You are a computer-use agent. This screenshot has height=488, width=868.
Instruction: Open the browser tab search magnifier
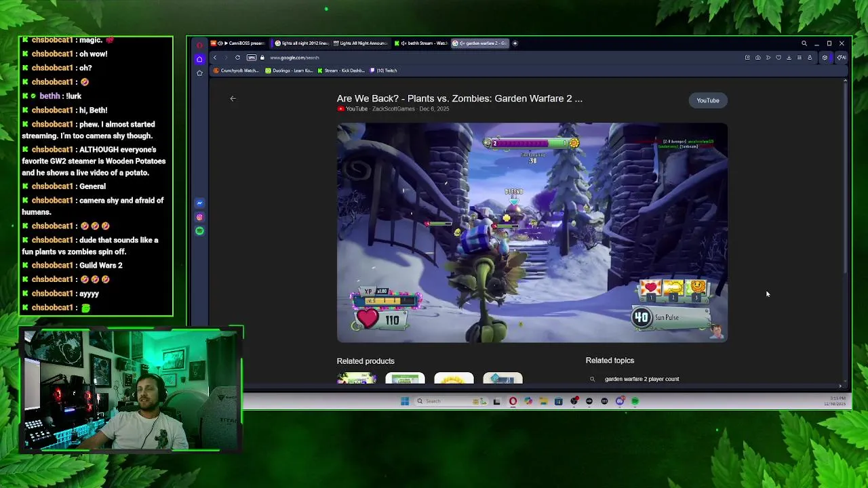(x=804, y=43)
